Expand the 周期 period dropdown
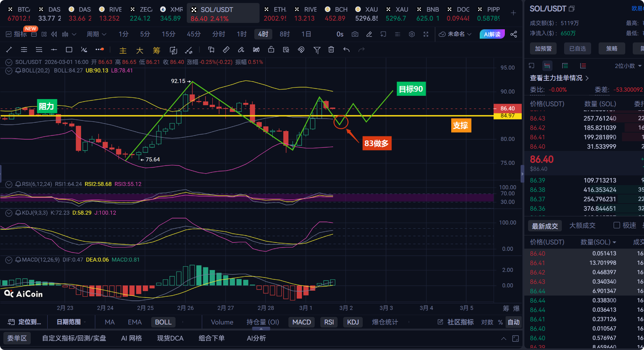The height and width of the screenshot is (350, 644). 96,34
